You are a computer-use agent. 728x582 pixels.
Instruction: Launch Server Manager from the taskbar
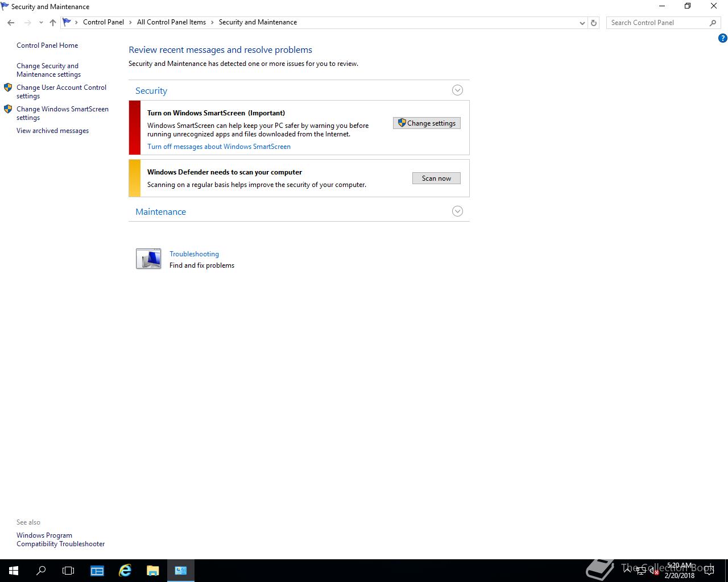(x=97, y=571)
